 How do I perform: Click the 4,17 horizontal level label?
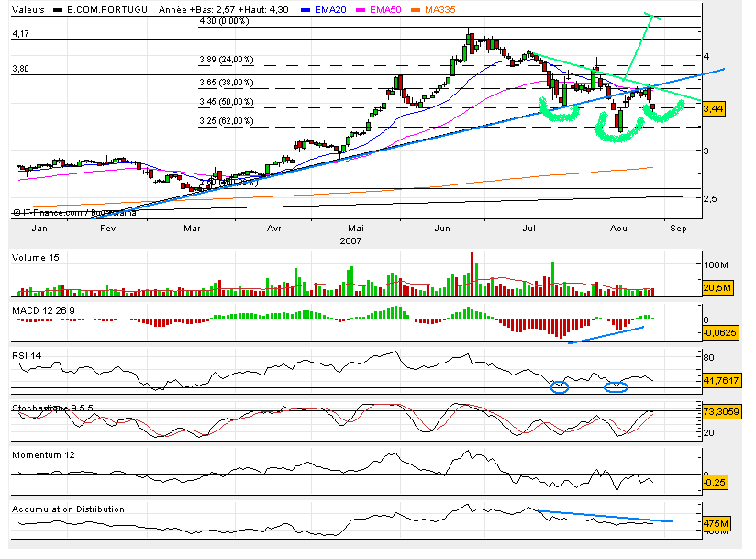(21, 34)
